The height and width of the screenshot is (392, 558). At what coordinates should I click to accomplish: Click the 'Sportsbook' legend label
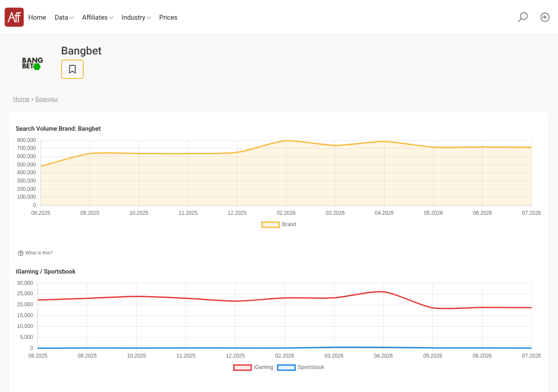[x=311, y=367]
